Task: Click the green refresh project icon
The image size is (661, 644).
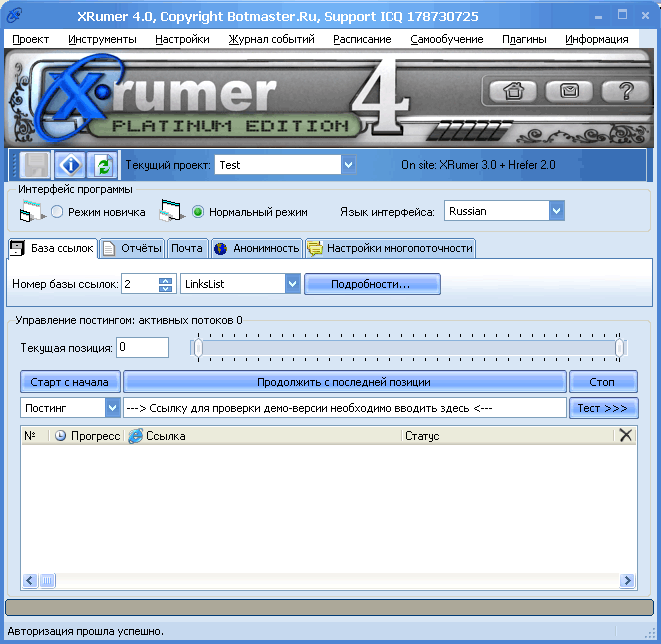Action: click(x=103, y=165)
